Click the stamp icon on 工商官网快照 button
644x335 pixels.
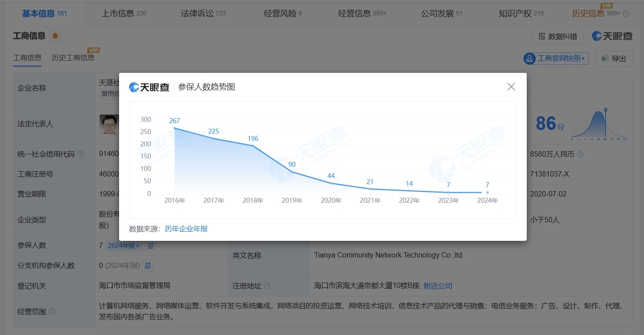click(x=529, y=58)
